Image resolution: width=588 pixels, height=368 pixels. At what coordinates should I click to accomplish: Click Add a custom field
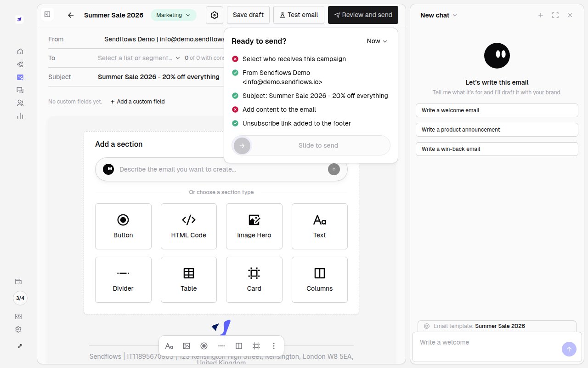(x=137, y=102)
